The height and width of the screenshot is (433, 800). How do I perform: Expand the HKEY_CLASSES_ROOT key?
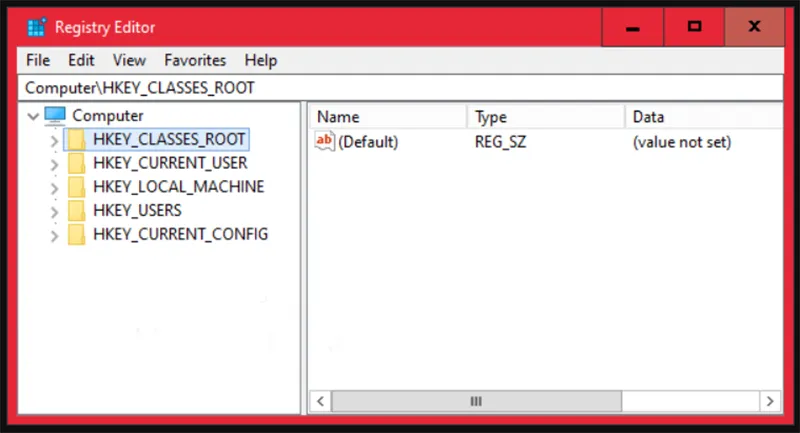[x=54, y=141]
